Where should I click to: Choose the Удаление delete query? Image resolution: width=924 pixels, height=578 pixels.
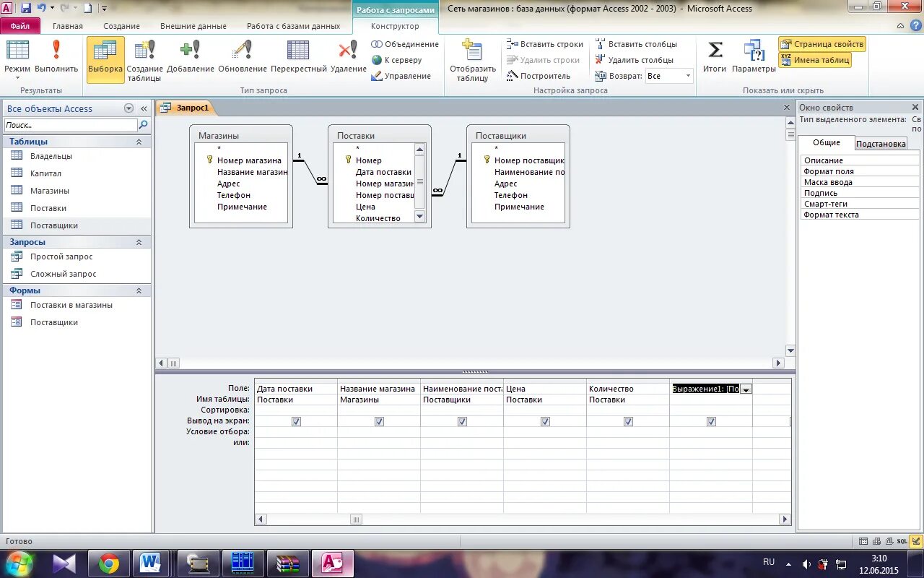click(349, 58)
